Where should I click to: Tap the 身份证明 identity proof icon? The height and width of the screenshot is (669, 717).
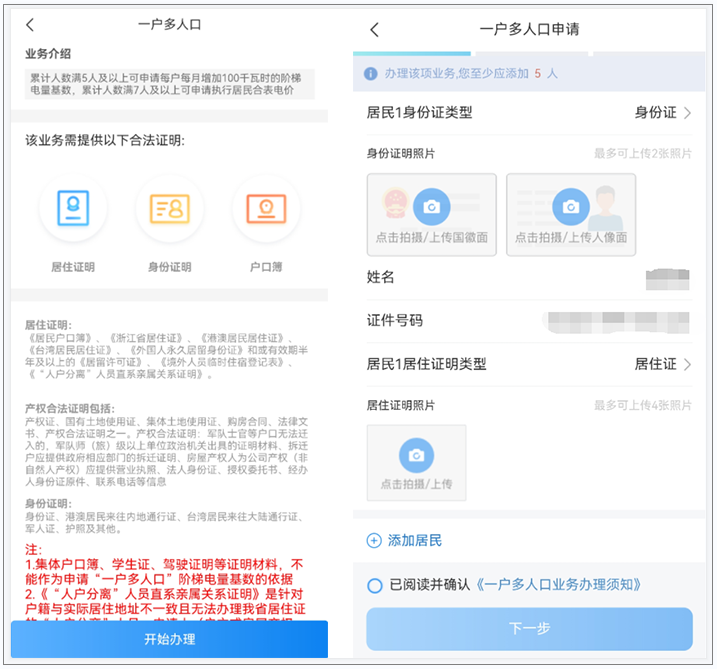click(x=169, y=210)
